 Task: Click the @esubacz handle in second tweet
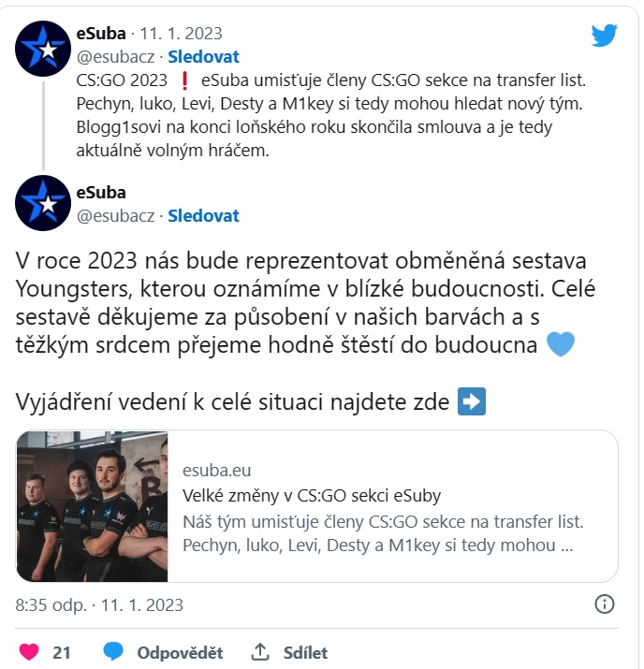[x=115, y=216]
